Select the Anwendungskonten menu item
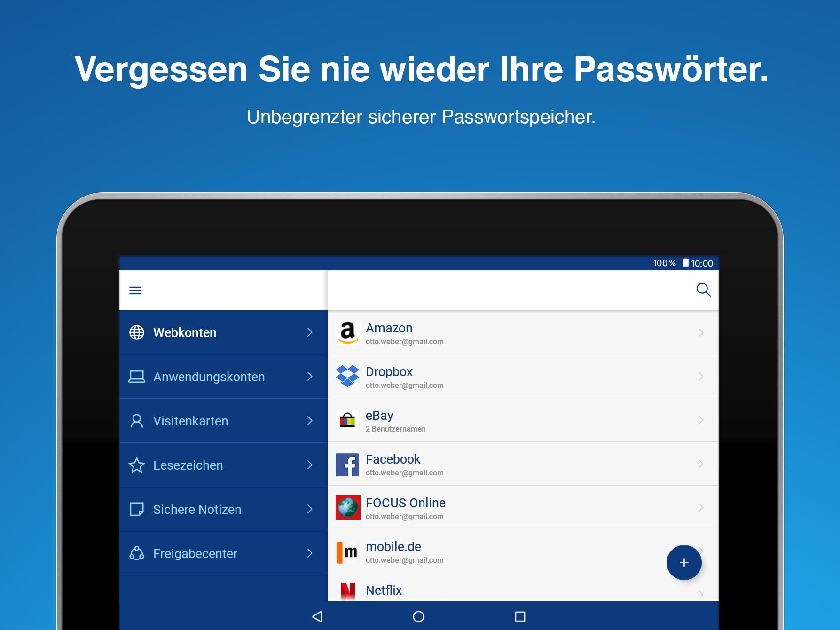 (x=224, y=377)
